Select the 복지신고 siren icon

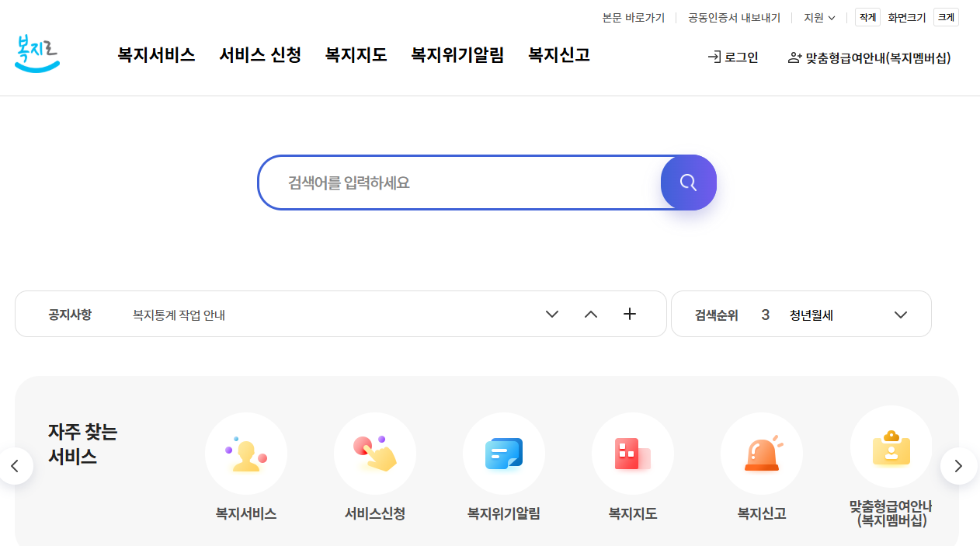click(x=761, y=453)
